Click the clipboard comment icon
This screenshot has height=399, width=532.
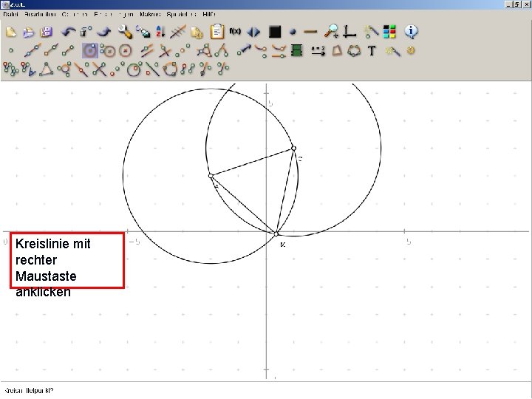[x=216, y=32]
